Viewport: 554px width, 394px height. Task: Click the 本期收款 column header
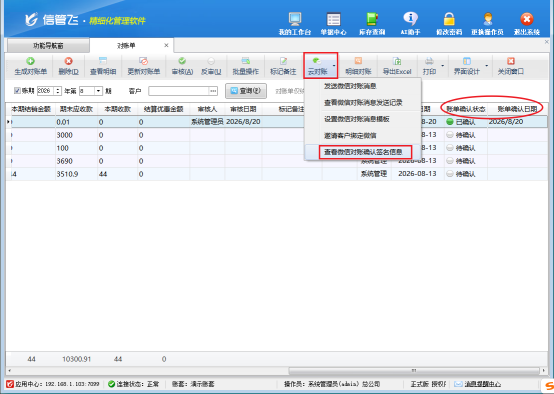(117, 109)
